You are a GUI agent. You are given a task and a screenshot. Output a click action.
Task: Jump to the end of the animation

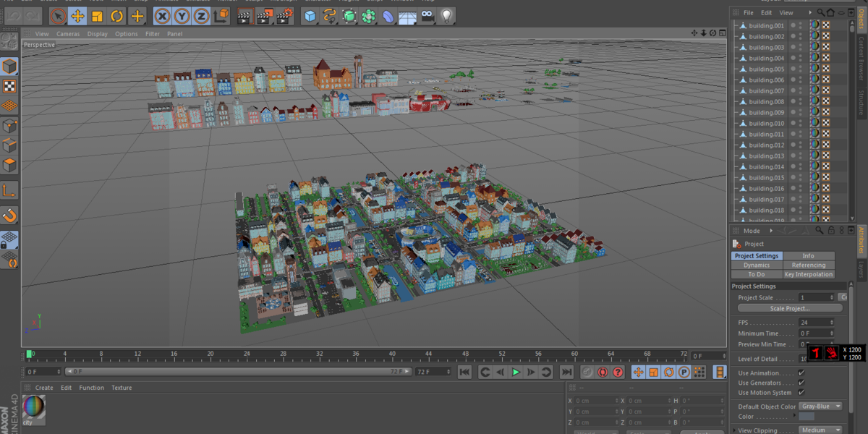tap(566, 372)
